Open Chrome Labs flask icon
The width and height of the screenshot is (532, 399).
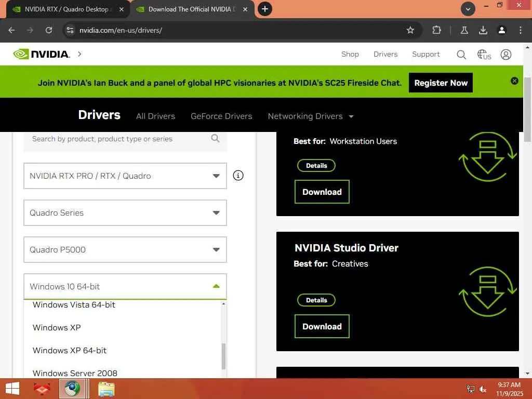[x=464, y=30]
